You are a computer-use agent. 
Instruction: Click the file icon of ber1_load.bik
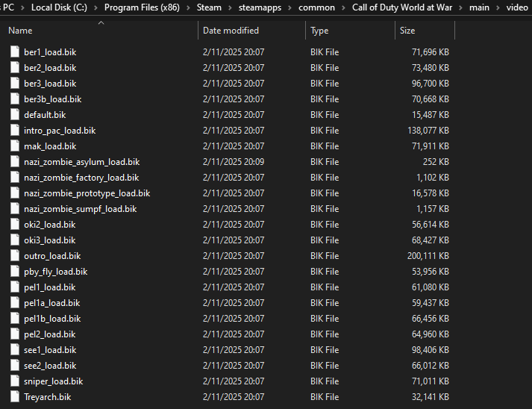click(15, 51)
